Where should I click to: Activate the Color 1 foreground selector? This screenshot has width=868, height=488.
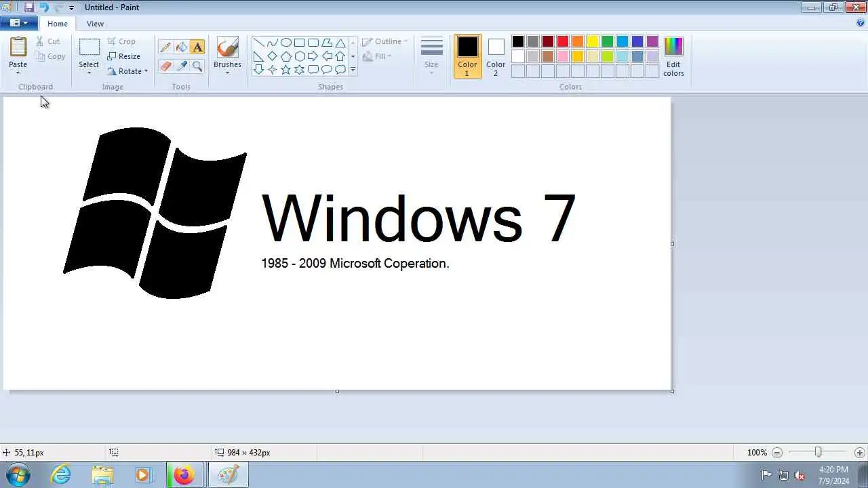point(467,56)
